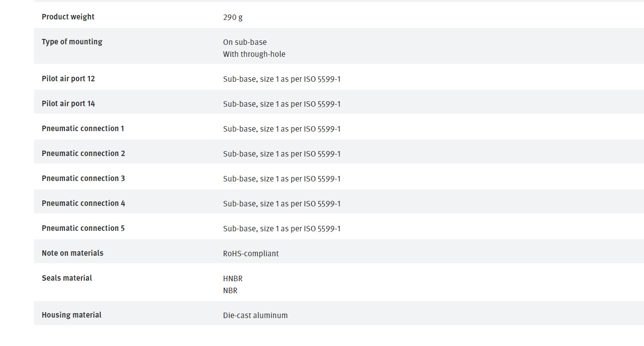Select the Product weight label
Screen dimensions: 644x346
pos(68,17)
